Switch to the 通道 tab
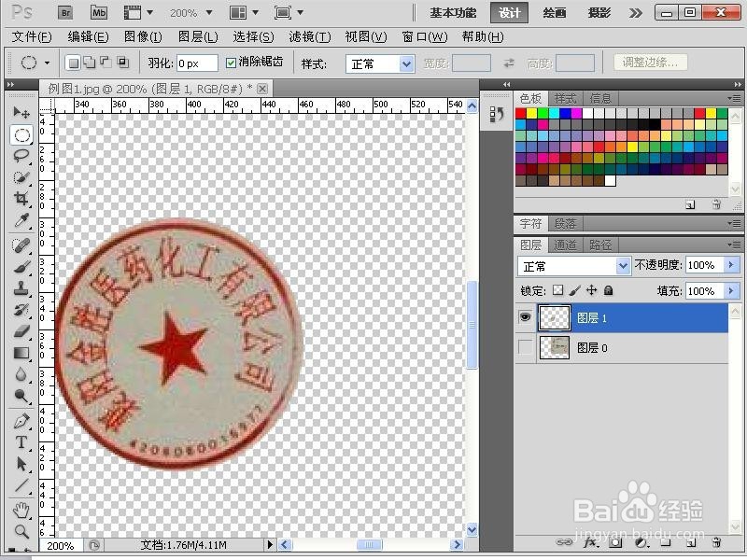The width and height of the screenshot is (747, 560). (x=566, y=245)
